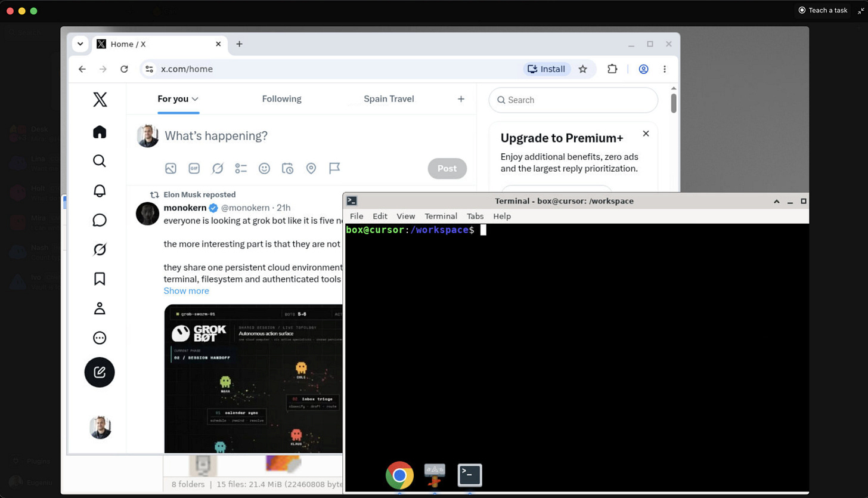Screen dimensions: 868x498
Task: Click the terminal icon in Terminal's title bar
Action: pyautogui.click(x=352, y=201)
